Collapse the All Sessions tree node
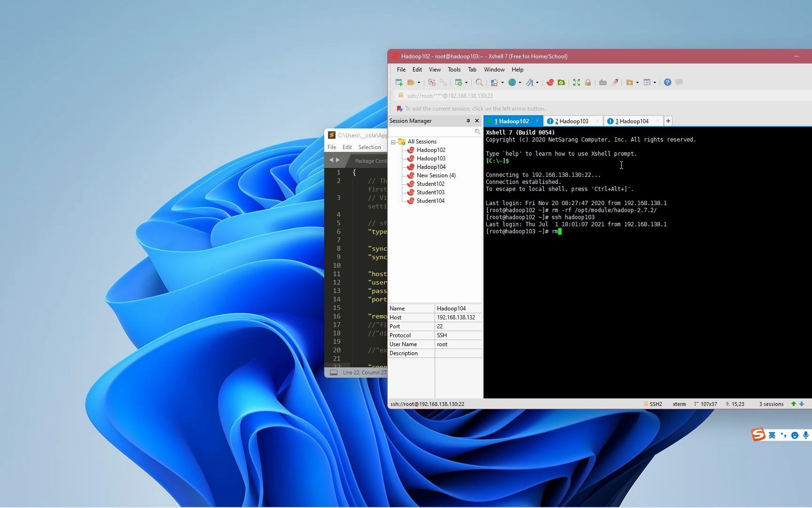This screenshot has height=508, width=812. point(393,142)
